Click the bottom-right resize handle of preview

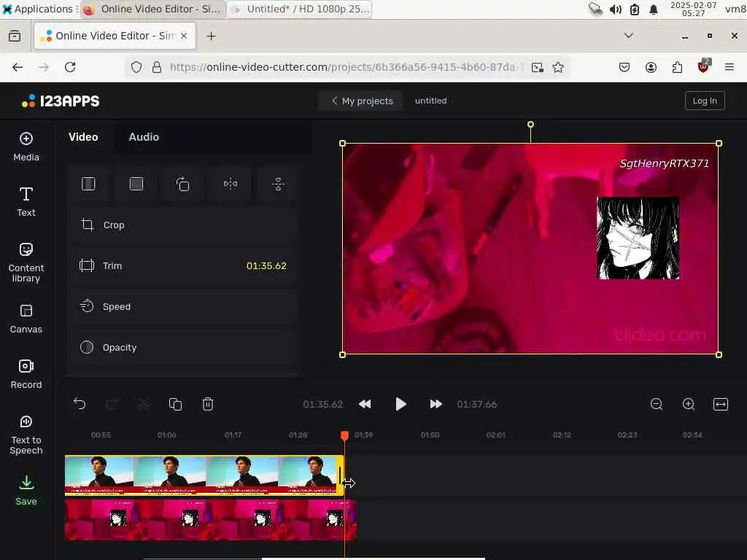719,355
